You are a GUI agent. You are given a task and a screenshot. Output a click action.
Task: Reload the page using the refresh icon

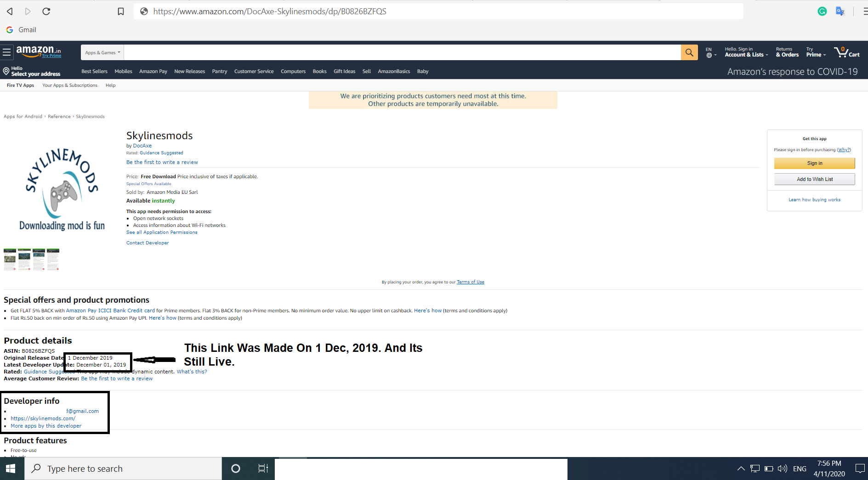tap(46, 11)
